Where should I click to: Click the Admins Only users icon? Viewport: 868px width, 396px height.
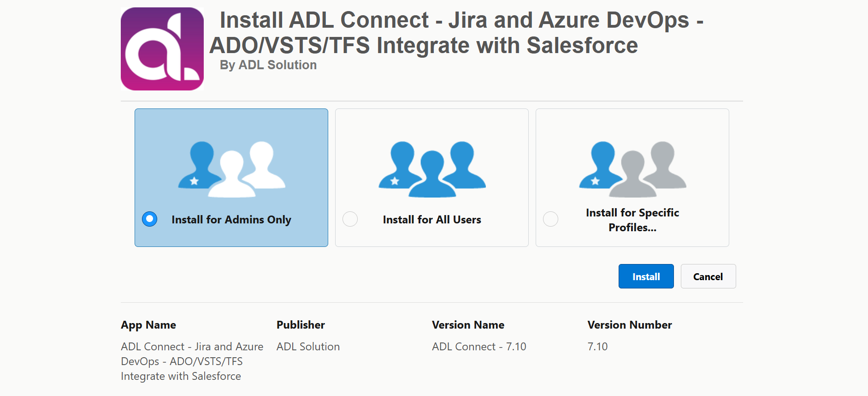pos(232,169)
